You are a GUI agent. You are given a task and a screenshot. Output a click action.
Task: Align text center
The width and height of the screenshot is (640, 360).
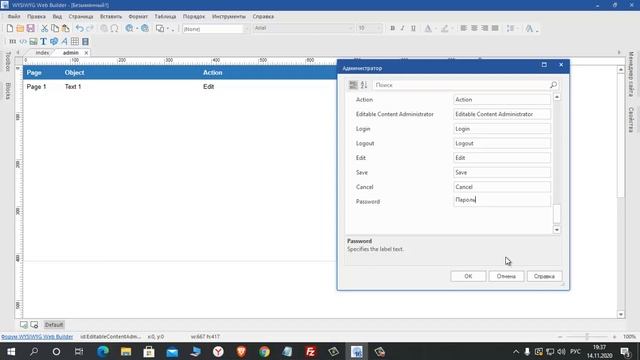point(474,28)
